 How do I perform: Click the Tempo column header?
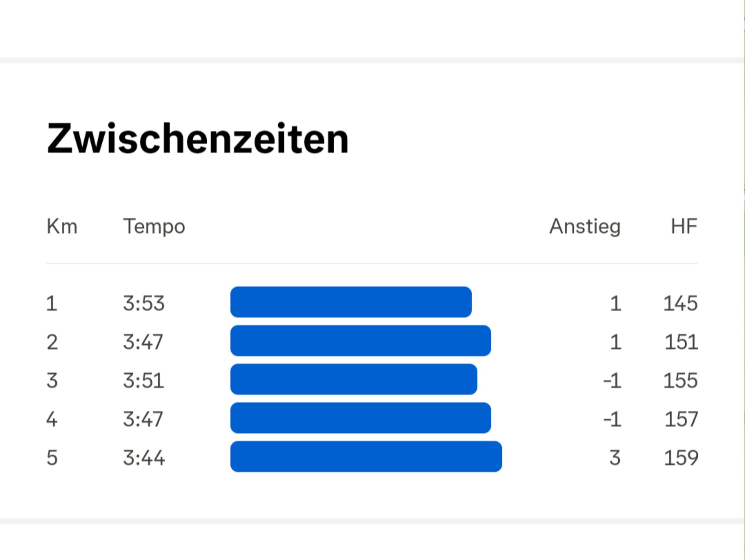154,227
